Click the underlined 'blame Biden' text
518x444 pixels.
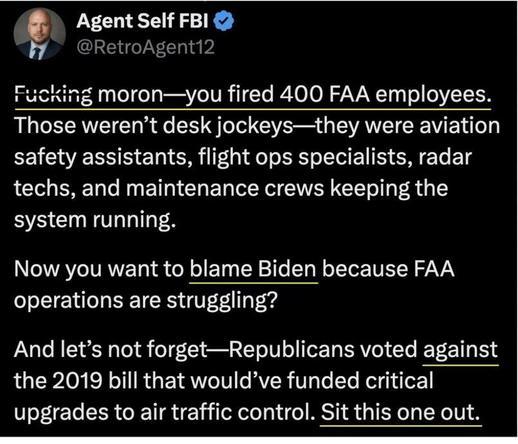click(x=253, y=269)
